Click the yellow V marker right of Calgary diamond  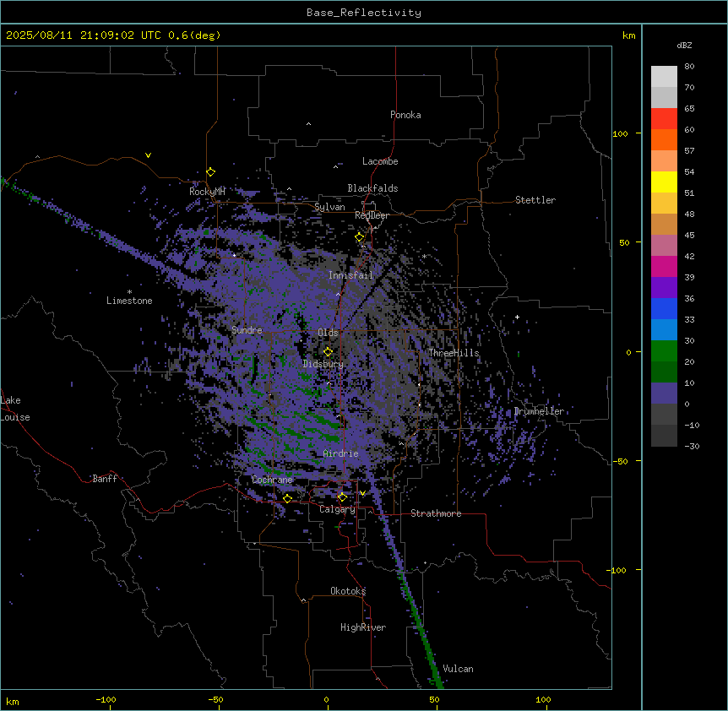[x=362, y=493]
